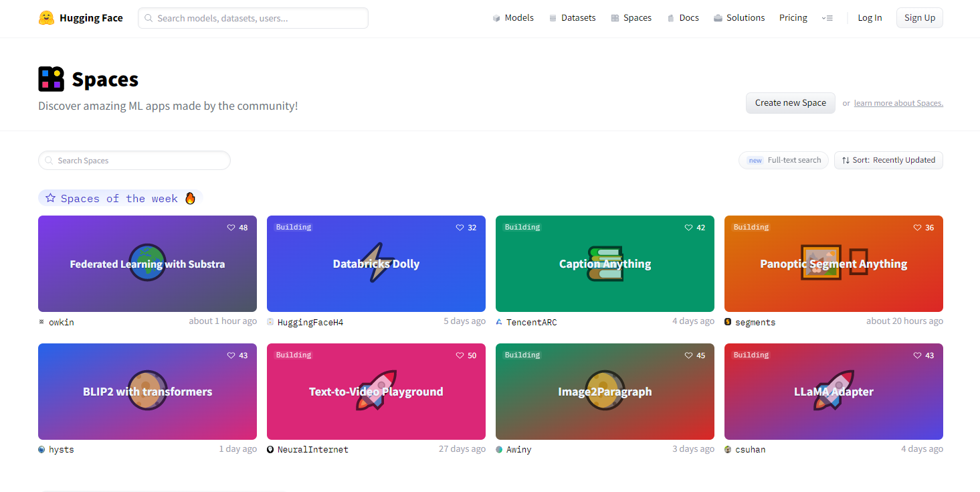Image resolution: width=980 pixels, height=492 pixels.
Task: Open the Awiny author link
Action: [x=519, y=450]
